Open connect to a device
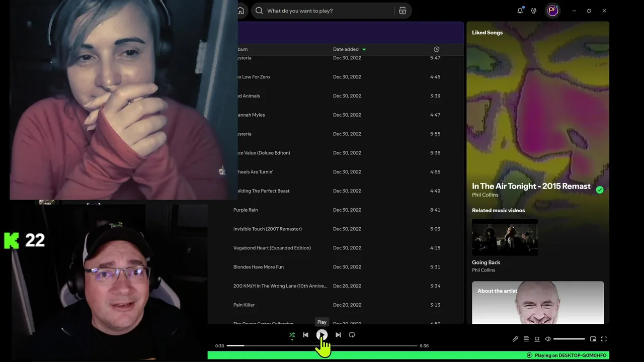The height and width of the screenshot is (362, 644). [x=537, y=339]
